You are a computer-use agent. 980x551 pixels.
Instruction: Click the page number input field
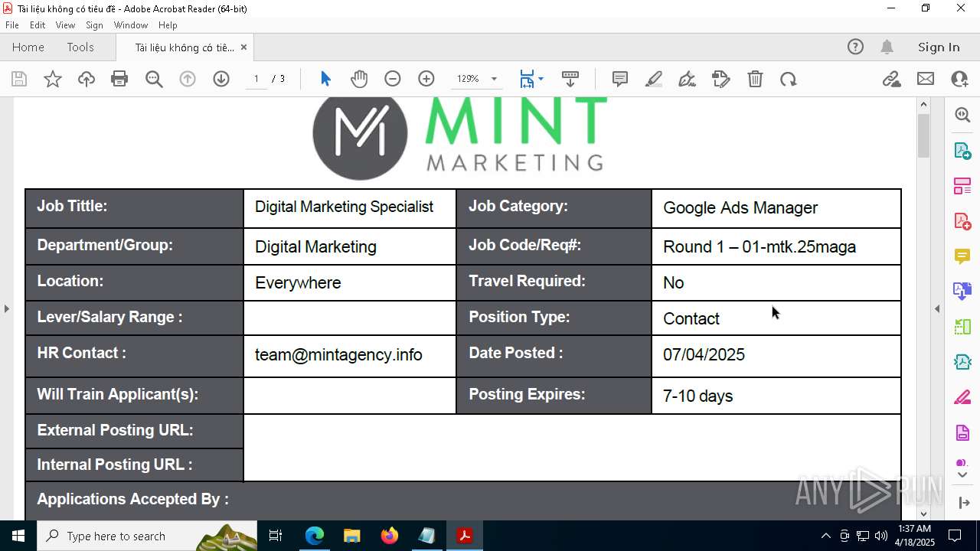(x=256, y=79)
